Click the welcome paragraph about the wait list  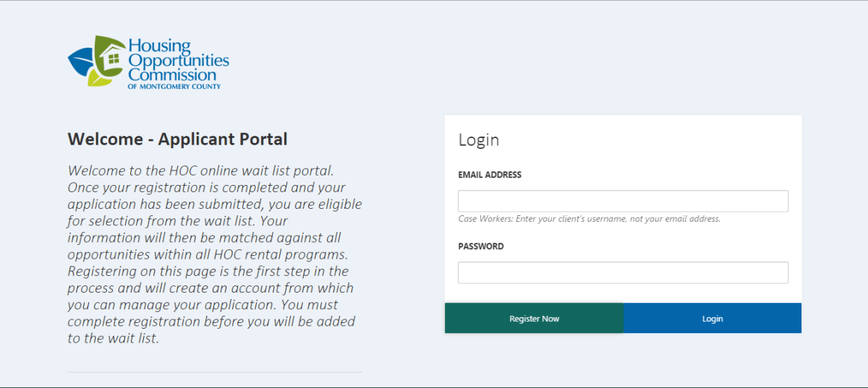215,254
